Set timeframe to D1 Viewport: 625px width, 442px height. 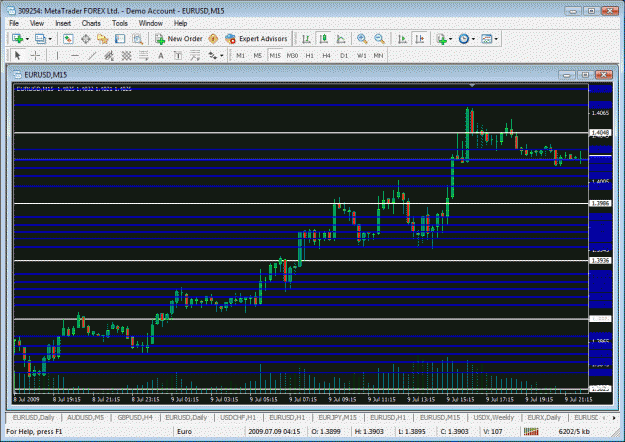pos(344,55)
